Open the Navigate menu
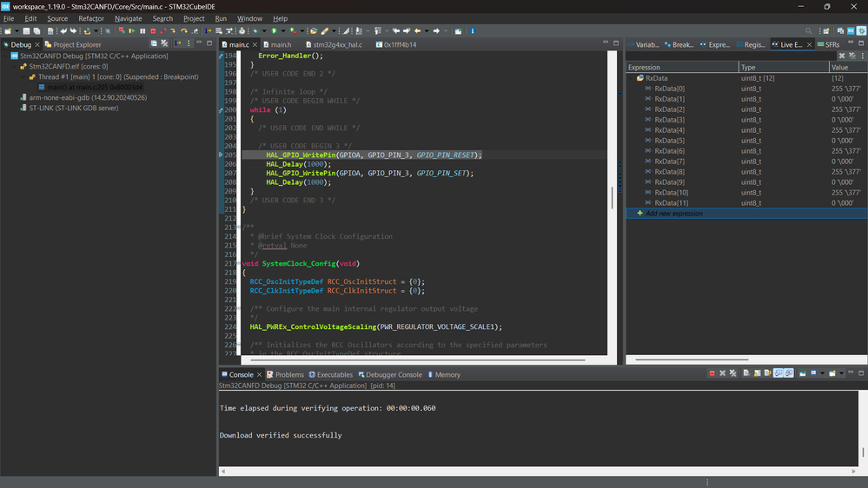Viewport: 868px width, 488px height. (x=128, y=18)
